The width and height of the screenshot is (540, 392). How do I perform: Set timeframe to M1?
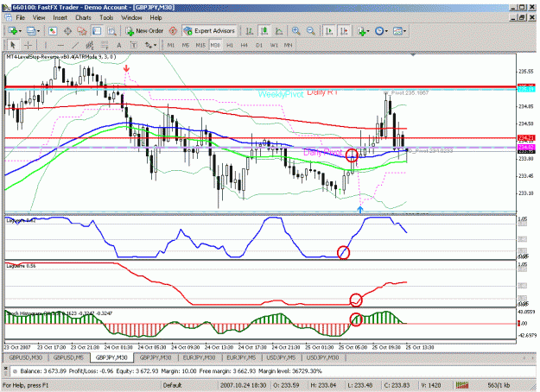click(x=171, y=45)
